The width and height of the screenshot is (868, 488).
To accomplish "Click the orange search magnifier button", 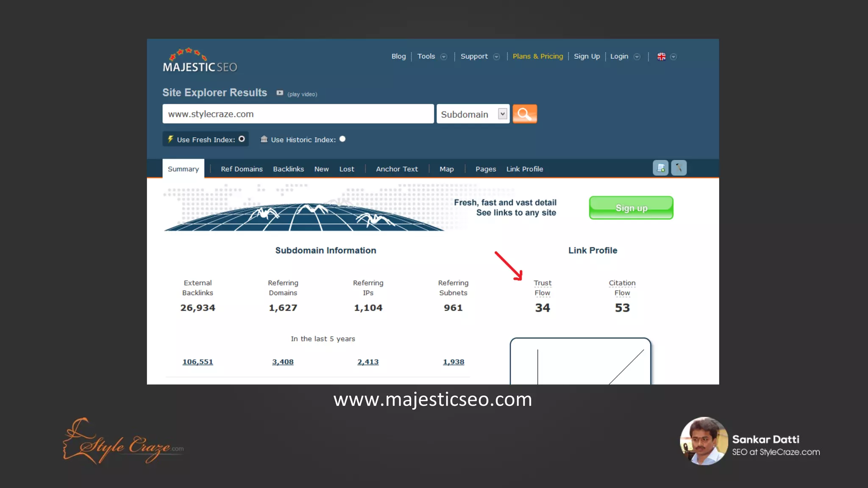I will click(525, 114).
